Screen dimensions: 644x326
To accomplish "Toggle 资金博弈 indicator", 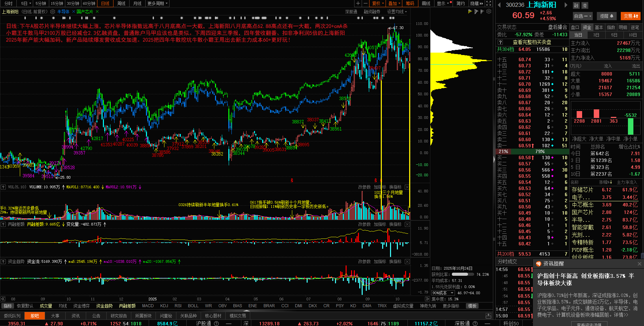I will [81, 306].
